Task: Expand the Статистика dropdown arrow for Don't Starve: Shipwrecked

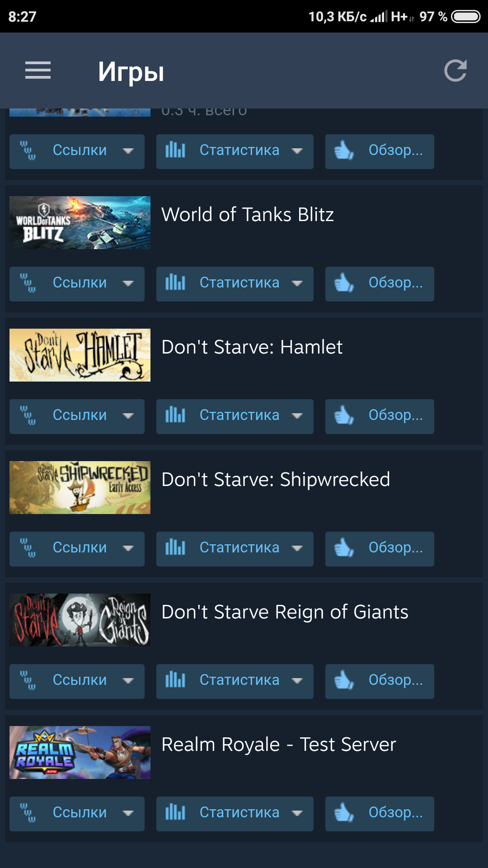Action: (297, 548)
